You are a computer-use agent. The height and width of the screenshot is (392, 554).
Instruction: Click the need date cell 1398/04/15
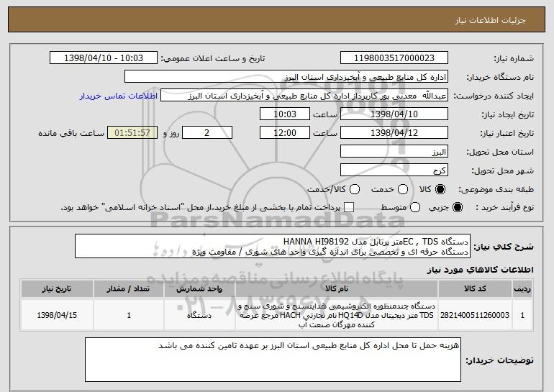57,315
